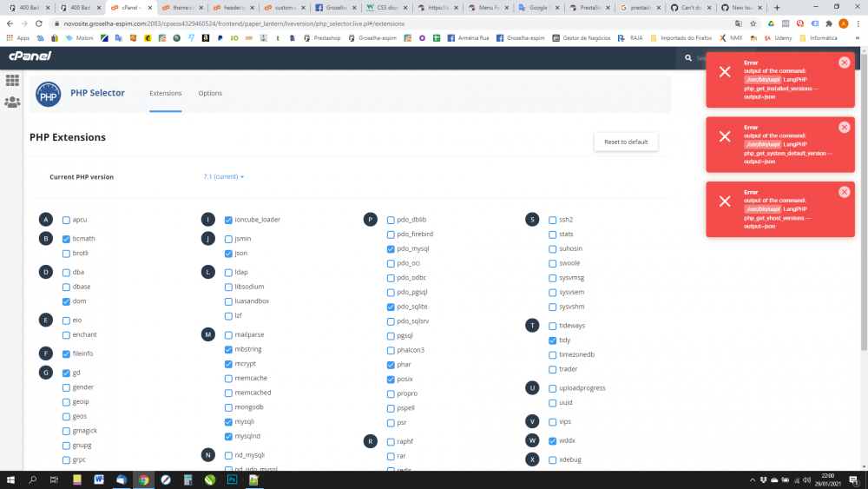Screen dimensions: 868x489
Task: Switch to the theme.css browser tab
Action: 181,8
